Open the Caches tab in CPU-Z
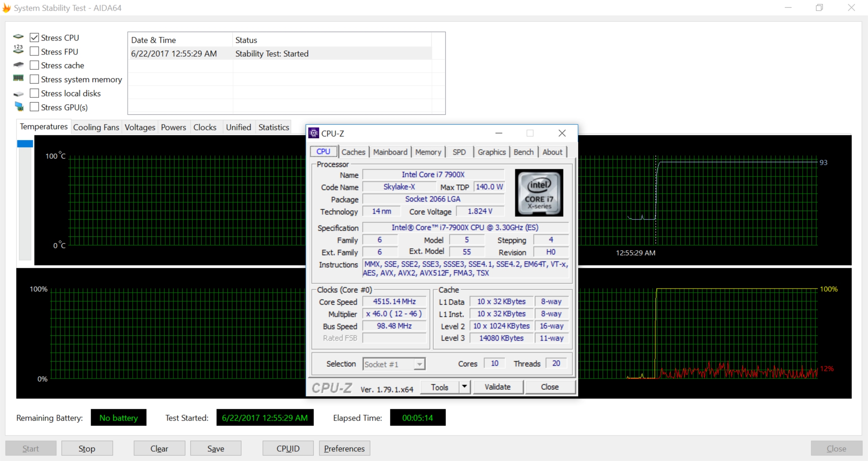This screenshot has height=461, width=868. (353, 152)
